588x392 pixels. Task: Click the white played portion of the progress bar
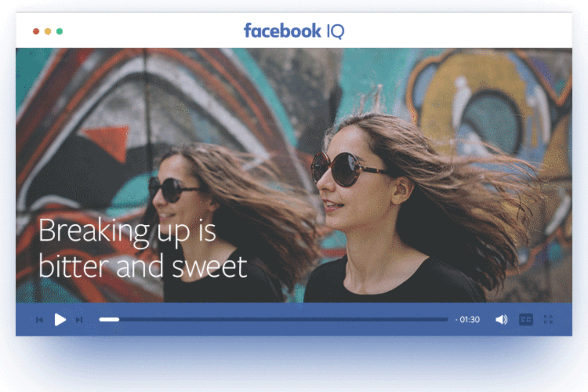point(109,319)
